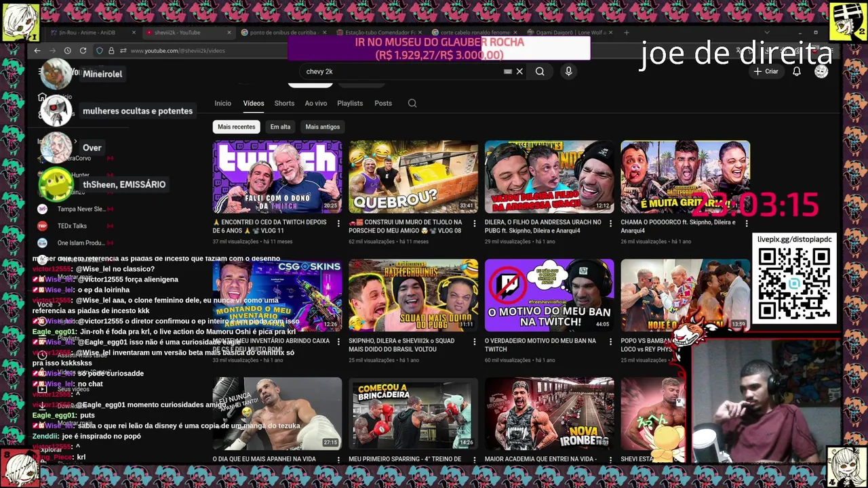This screenshot has width=868, height=488.
Task: Click the Tampa Never Sle... channel avatar
Action: coord(42,209)
